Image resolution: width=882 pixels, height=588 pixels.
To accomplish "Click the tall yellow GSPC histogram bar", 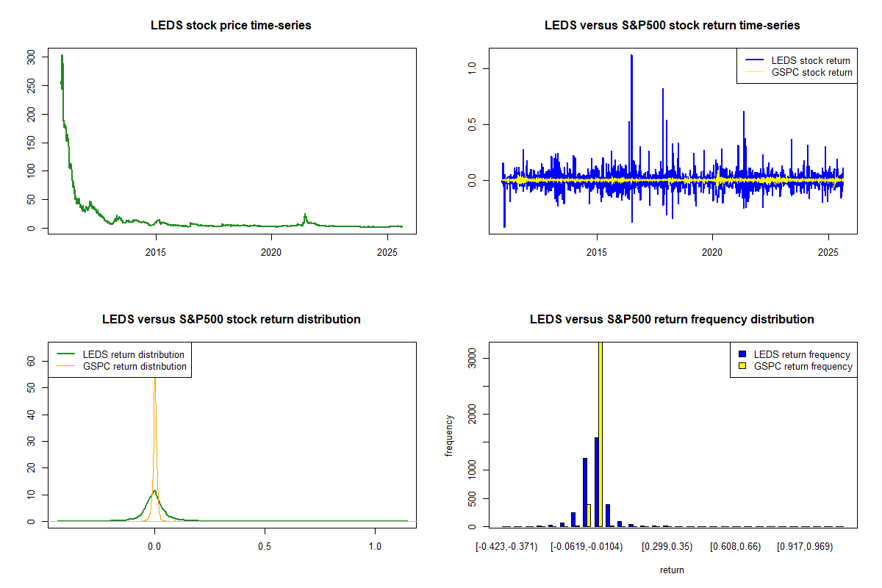I will [x=600, y=434].
